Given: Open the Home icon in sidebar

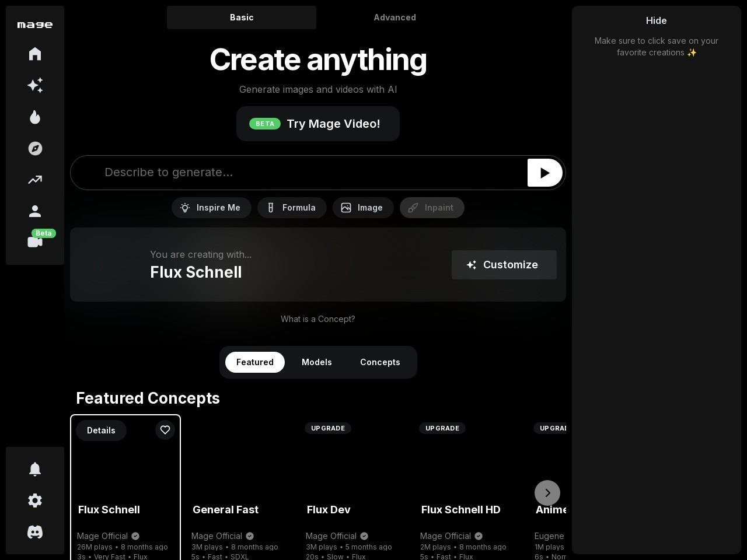Looking at the screenshot, I should click(35, 54).
